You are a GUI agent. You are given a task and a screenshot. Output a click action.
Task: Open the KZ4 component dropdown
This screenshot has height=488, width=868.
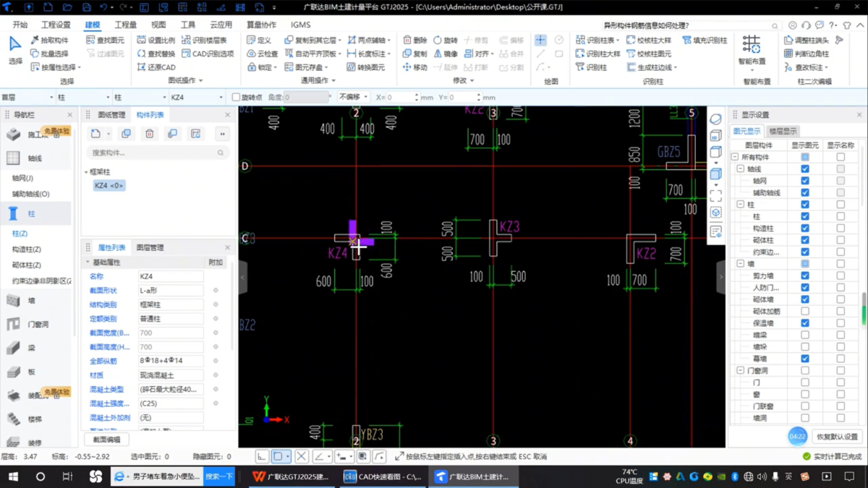pyautogui.click(x=197, y=97)
